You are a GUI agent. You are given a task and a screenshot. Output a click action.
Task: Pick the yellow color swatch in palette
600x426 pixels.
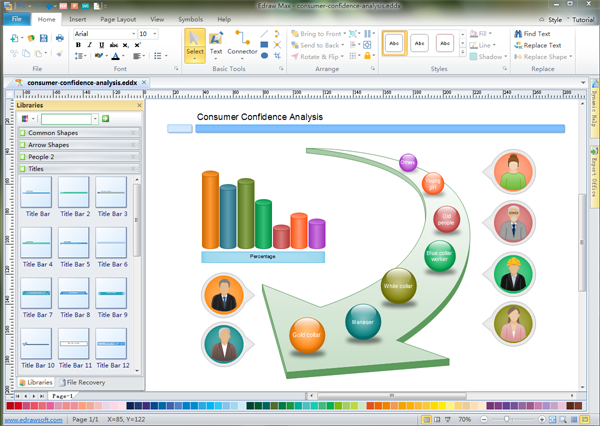(442, 406)
